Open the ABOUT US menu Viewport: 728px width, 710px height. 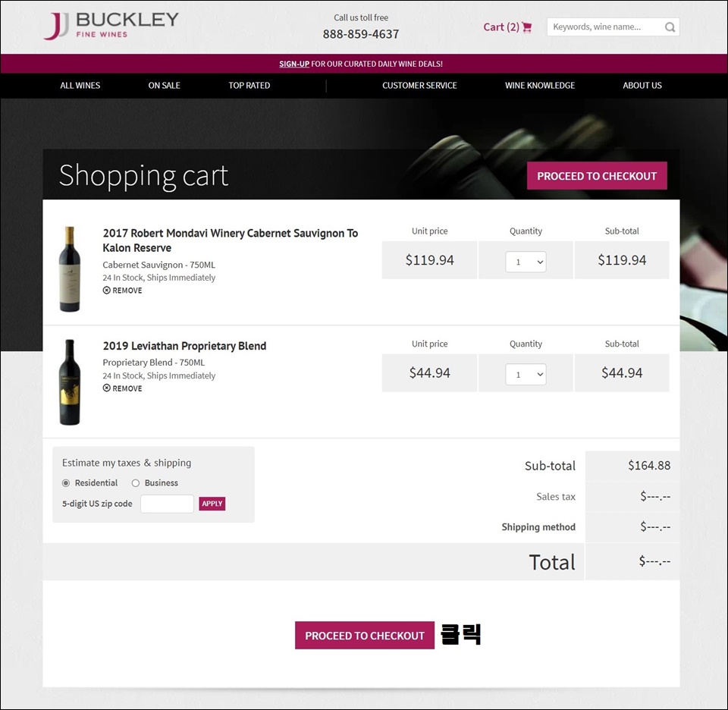click(642, 86)
